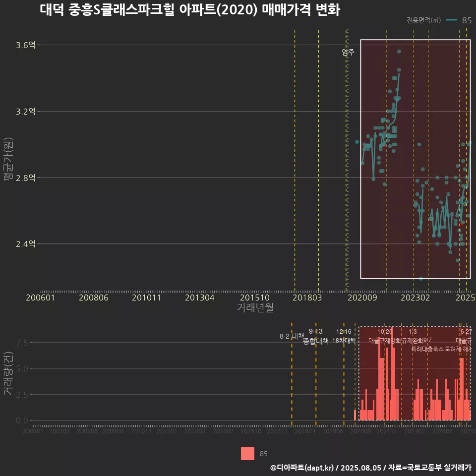The width and height of the screenshot is (476, 476).
Task: Click the 202009 x-axis label on price chart
Action: tap(362, 297)
